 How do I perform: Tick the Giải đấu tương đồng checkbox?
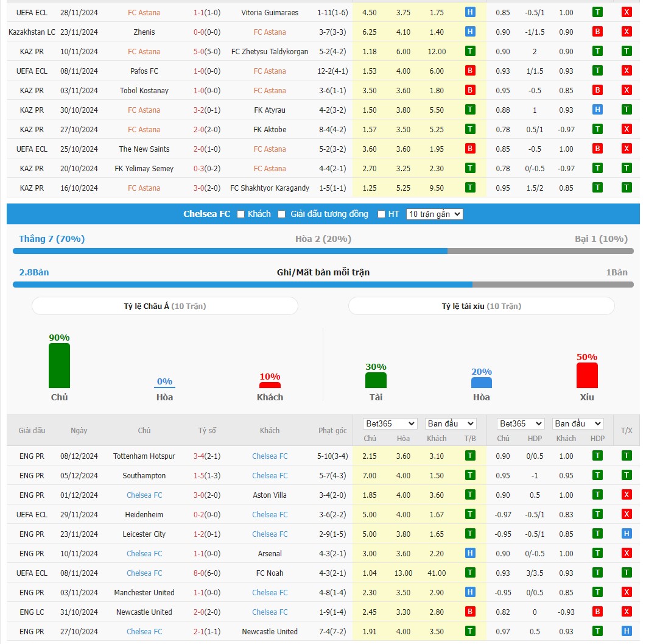[x=282, y=214]
